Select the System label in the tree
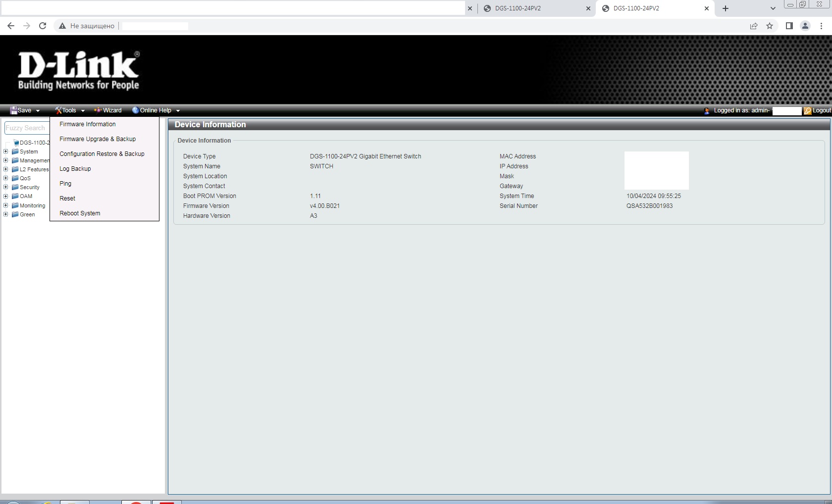 pos(29,151)
